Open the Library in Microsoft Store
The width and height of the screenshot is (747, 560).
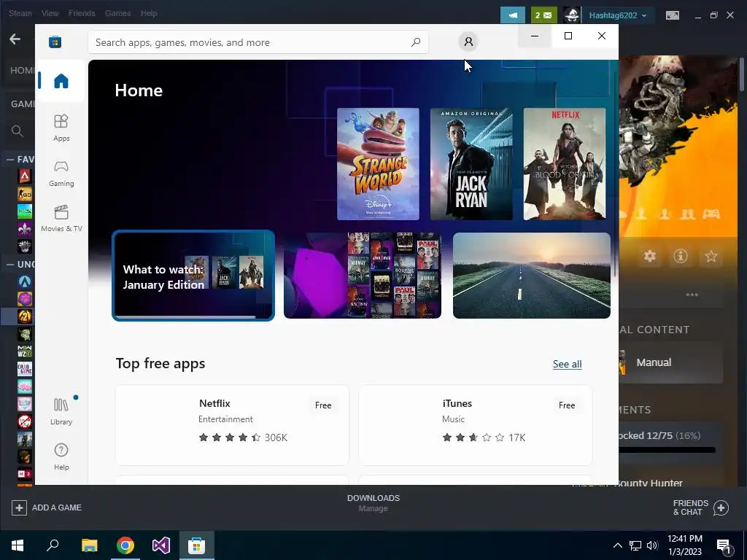point(61,411)
